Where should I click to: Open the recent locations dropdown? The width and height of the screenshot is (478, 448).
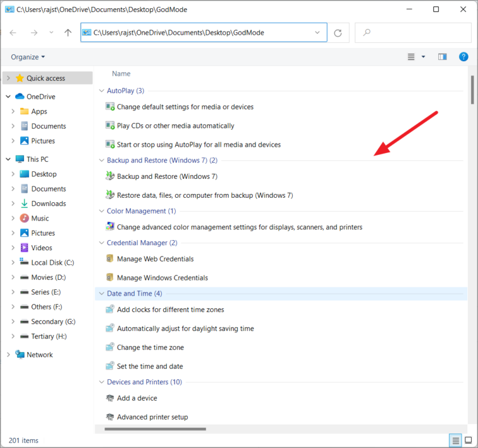click(x=51, y=32)
